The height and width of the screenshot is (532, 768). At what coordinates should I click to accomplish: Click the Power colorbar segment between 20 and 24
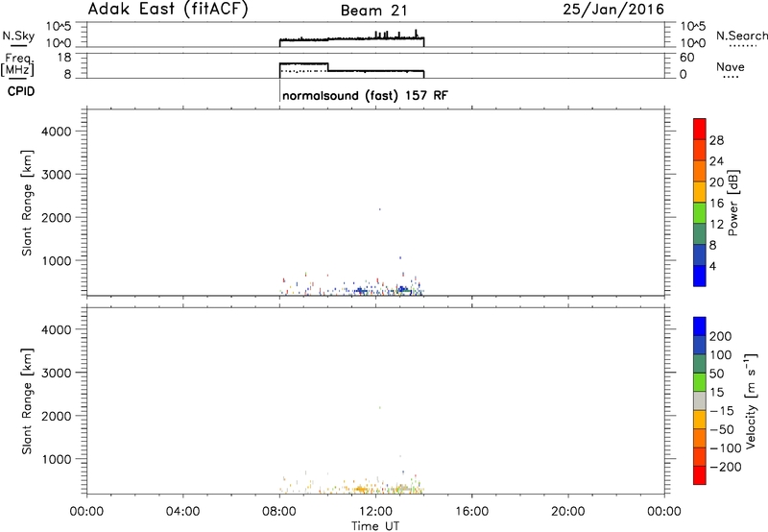pyautogui.click(x=700, y=171)
